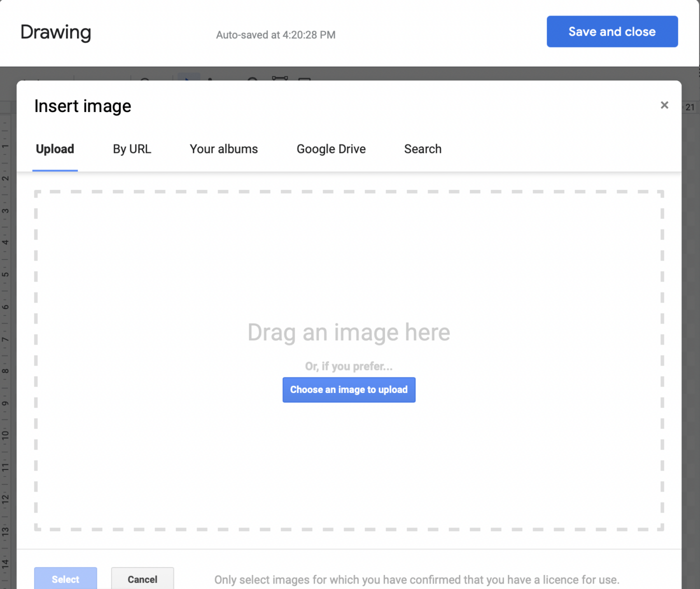Click the Save and close button

pyautogui.click(x=612, y=31)
